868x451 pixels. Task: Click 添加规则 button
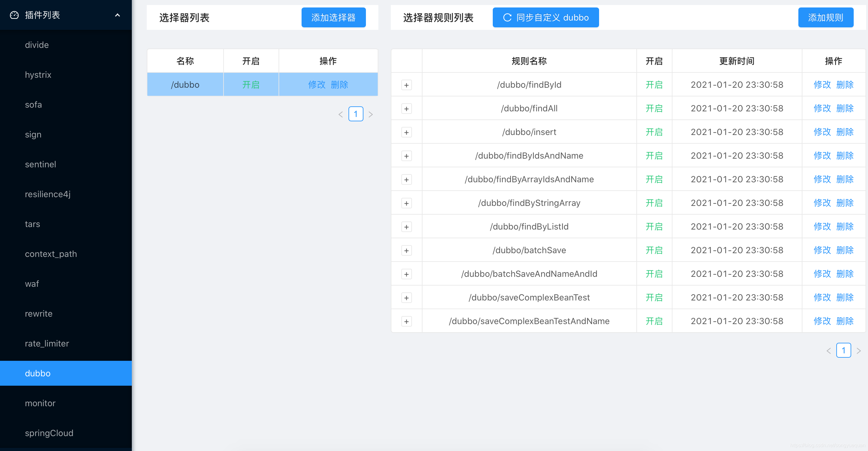click(x=825, y=17)
